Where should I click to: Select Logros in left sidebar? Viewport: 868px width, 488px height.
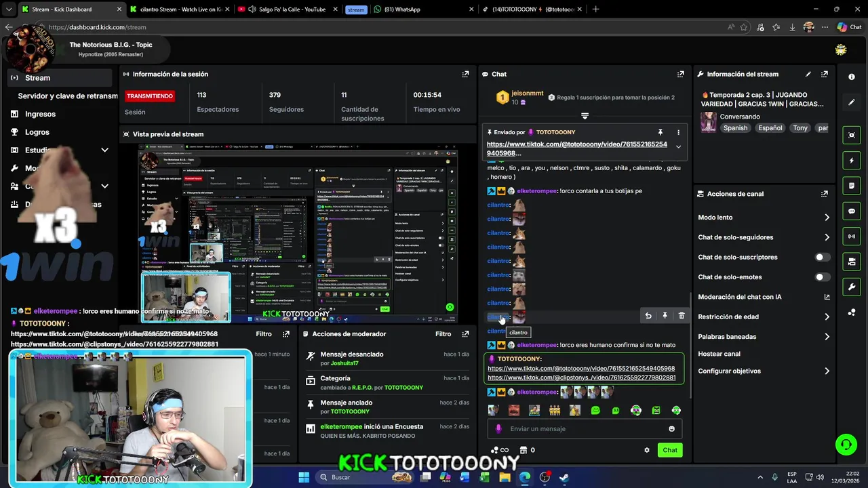[x=37, y=132]
